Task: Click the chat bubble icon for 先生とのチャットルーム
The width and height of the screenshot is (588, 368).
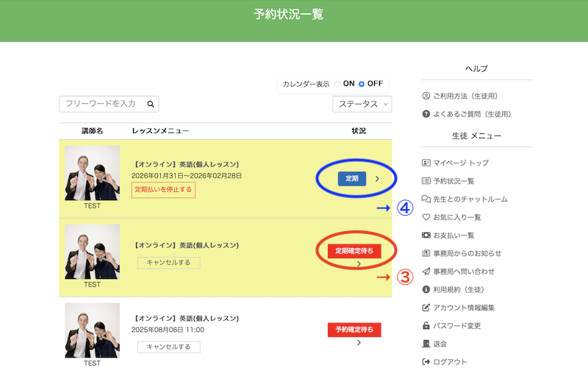Action: [426, 199]
